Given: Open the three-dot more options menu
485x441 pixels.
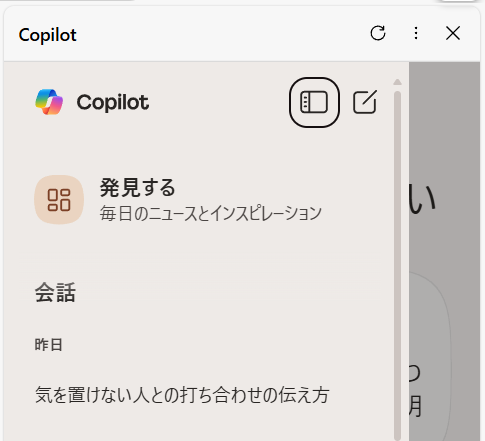Looking at the screenshot, I should click(416, 33).
